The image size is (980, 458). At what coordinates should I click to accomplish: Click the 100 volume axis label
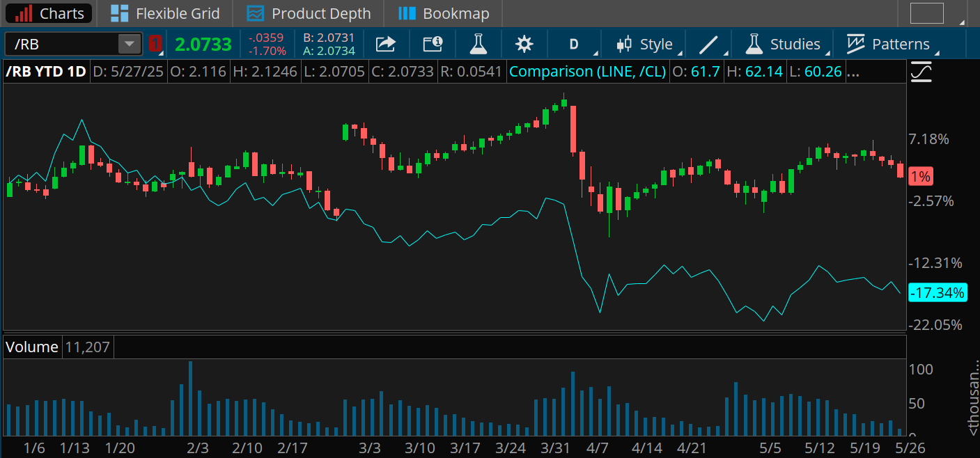click(921, 369)
